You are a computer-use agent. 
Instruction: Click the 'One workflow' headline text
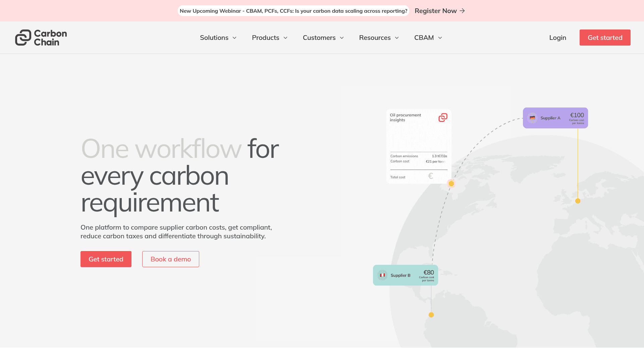[161, 148]
